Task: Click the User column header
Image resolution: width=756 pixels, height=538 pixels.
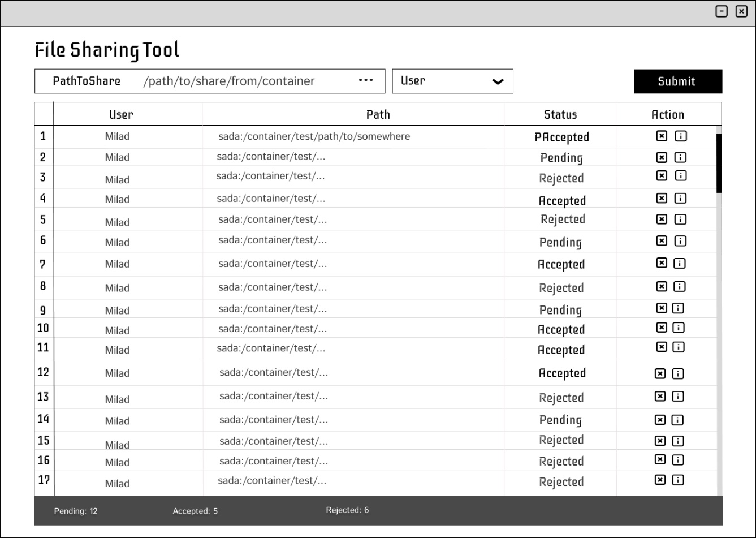Action: (121, 114)
